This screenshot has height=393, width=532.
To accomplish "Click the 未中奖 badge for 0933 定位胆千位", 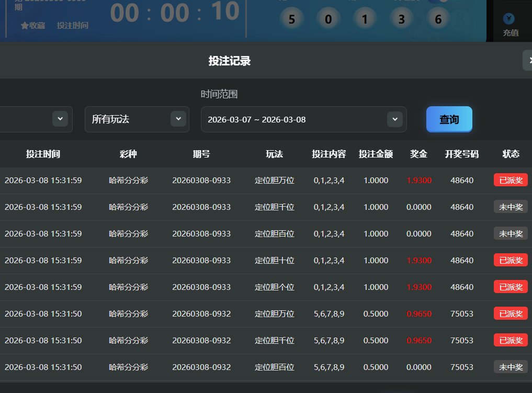I will point(511,207).
